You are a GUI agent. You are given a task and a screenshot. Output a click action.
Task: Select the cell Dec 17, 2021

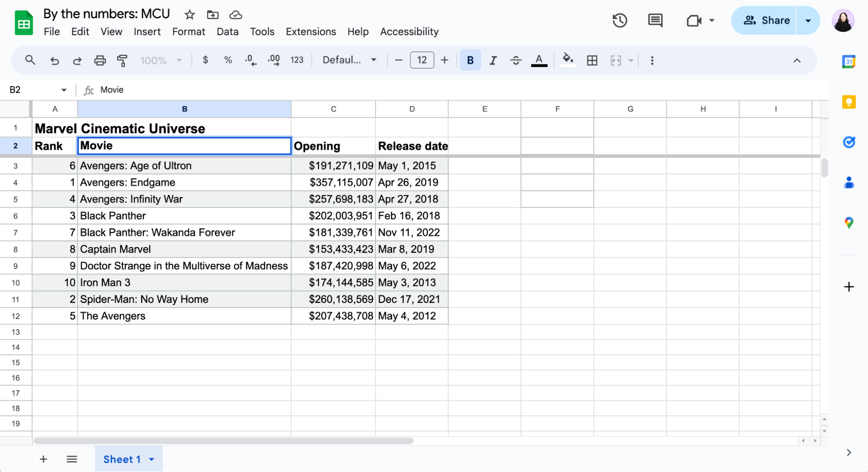pos(412,299)
